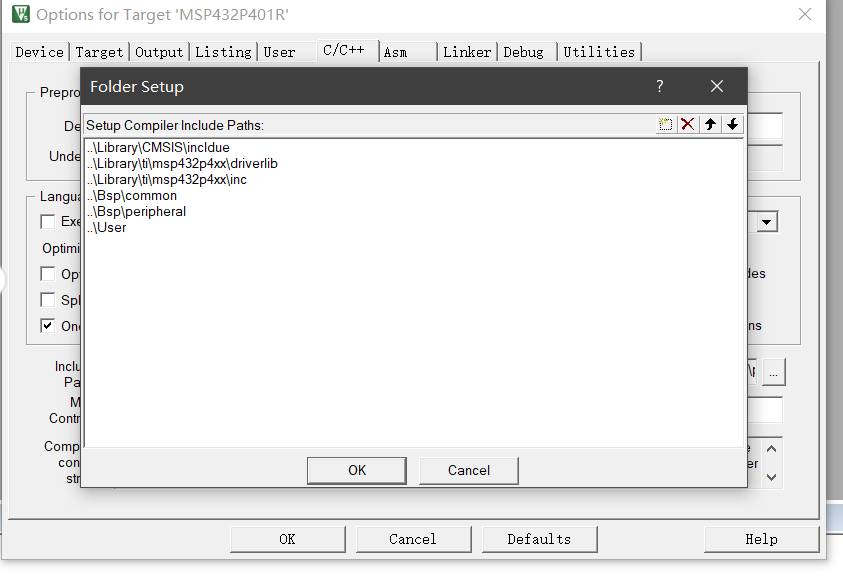843x577 pixels.
Task: Toggle the 'Spl...' checkbox
Action: coord(48,300)
